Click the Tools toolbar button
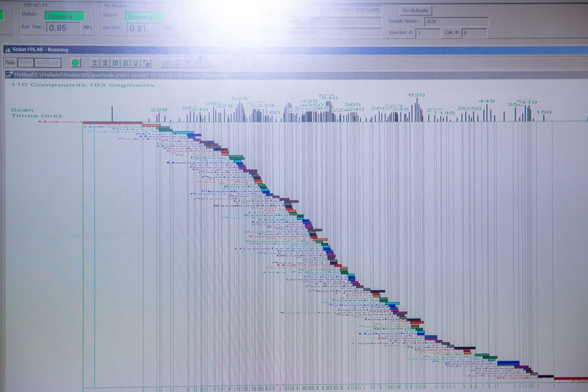Screen dimensions: 588x392 coord(25,62)
